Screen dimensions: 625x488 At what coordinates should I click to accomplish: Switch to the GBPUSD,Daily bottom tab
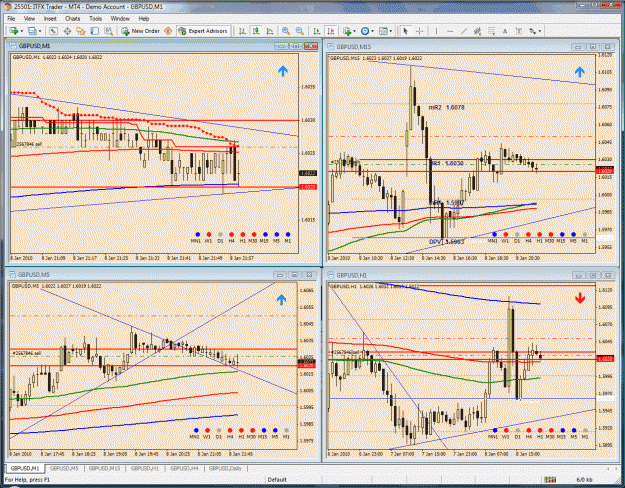[226, 468]
